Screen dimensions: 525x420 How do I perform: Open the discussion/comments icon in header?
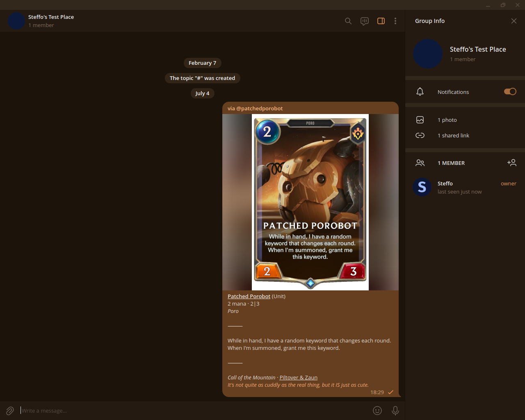(x=365, y=21)
